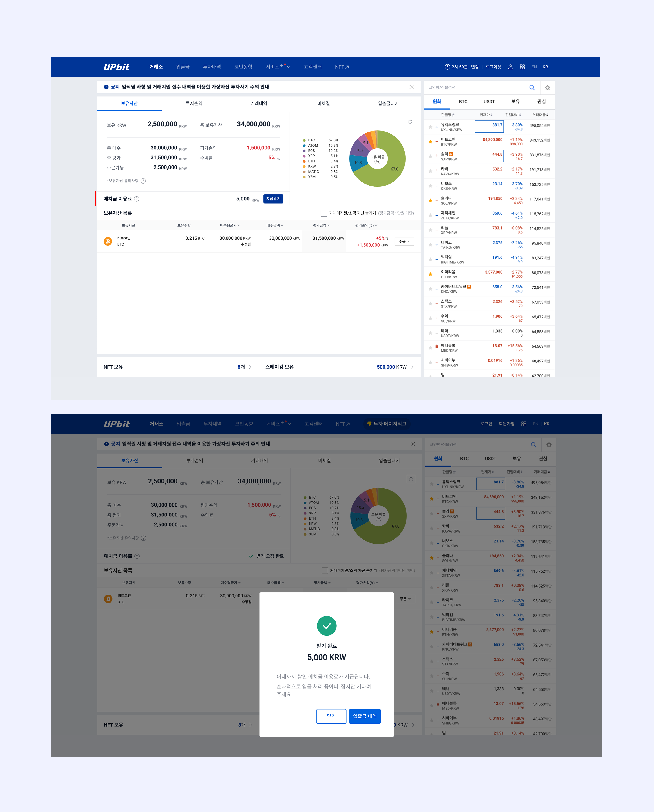Toggle favorite star for USDT/KRW row, upper screen
654x812 pixels.
point(430,333)
